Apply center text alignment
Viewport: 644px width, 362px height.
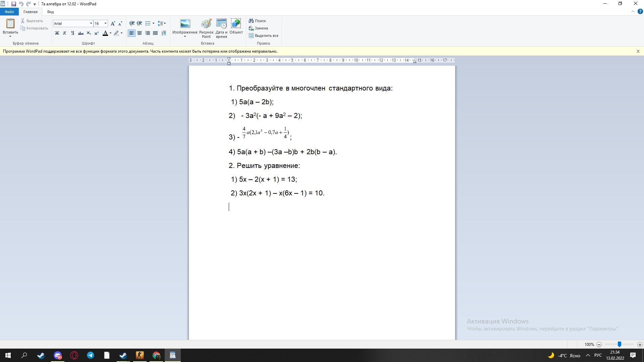point(140,33)
